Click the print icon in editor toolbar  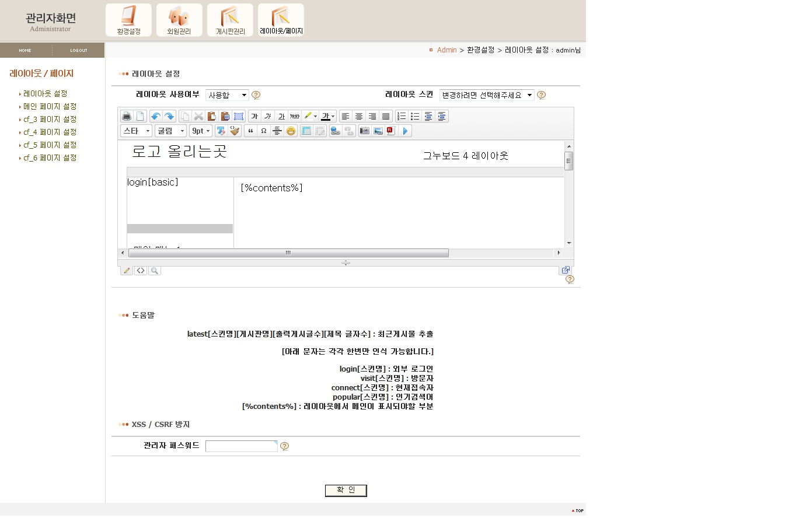click(x=127, y=116)
